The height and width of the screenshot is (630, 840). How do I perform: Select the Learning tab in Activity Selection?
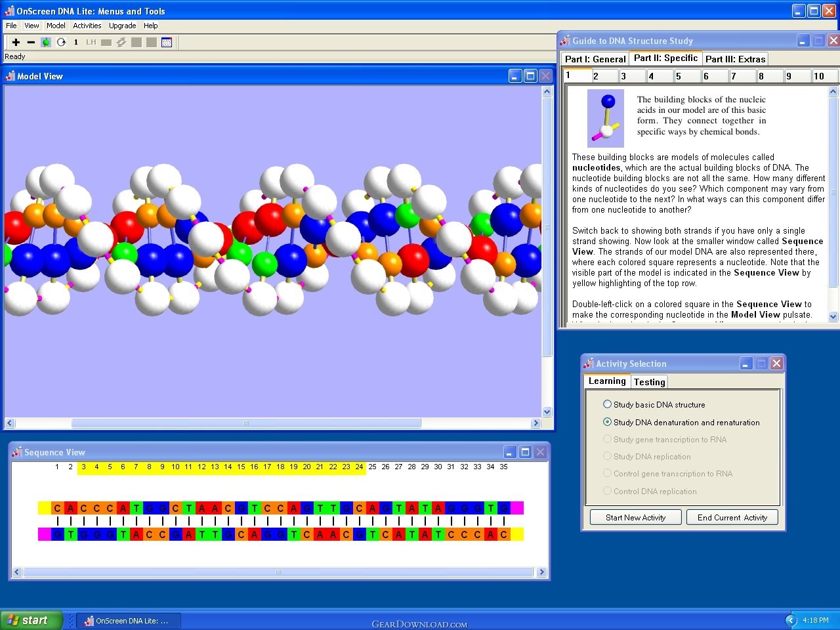(607, 381)
